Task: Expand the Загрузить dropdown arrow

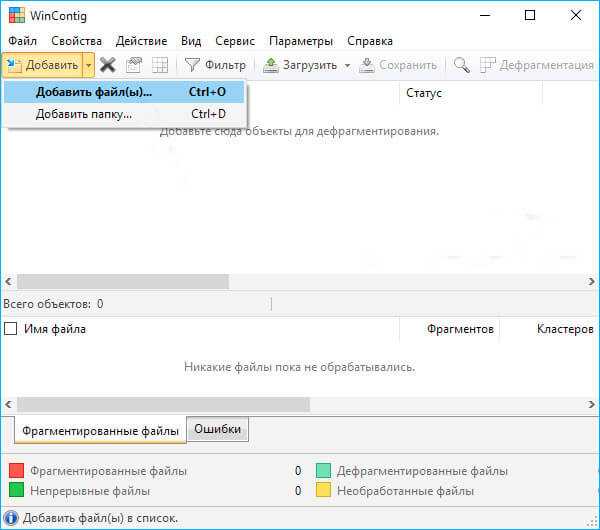Action: pos(347,65)
